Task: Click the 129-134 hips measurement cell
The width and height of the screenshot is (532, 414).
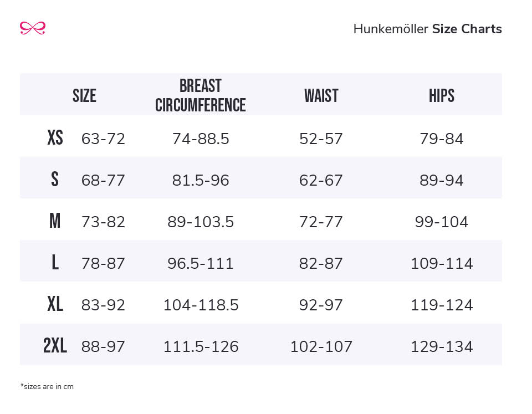Action: 441,346
